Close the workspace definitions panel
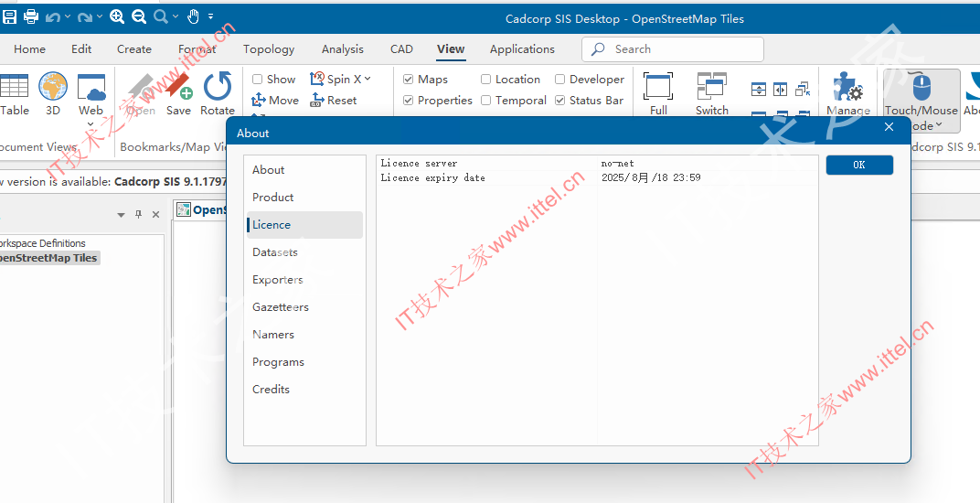The image size is (980, 503). pos(156,215)
